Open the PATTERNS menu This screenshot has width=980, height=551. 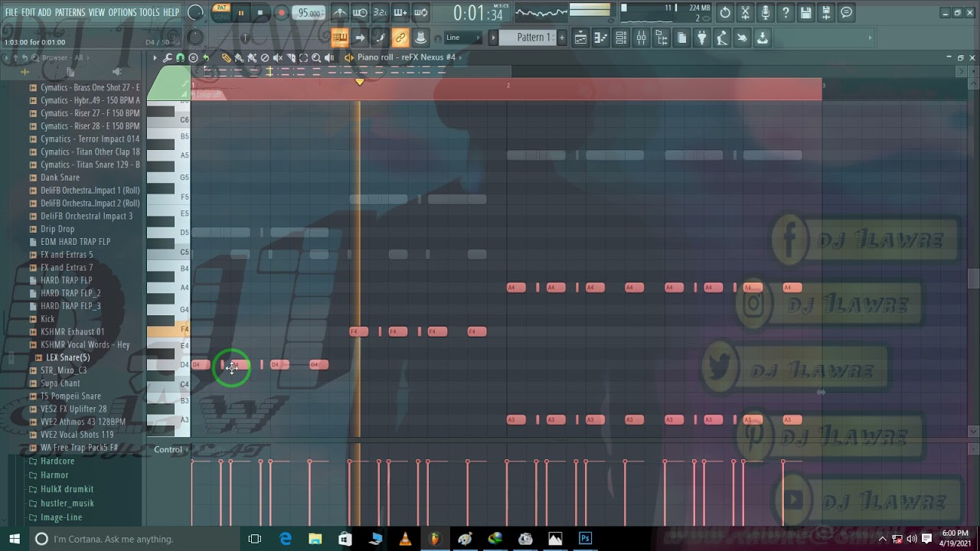[70, 12]
